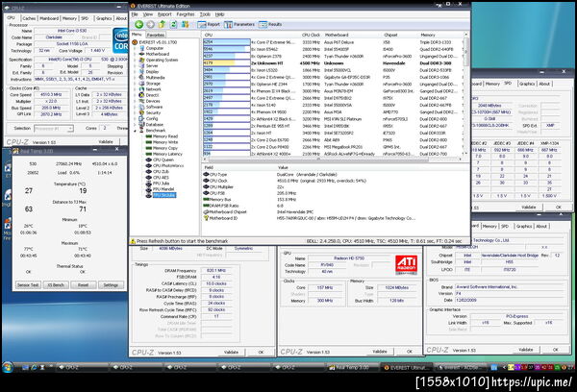Select the Database node icon in EVEREST tree

pyautogui.click(x=141, y=125)
